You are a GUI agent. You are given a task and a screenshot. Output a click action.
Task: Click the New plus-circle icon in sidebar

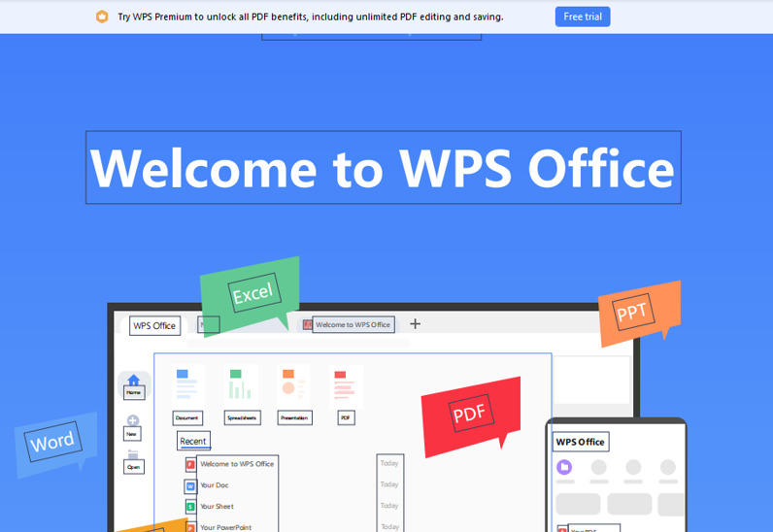click(133, 420)
